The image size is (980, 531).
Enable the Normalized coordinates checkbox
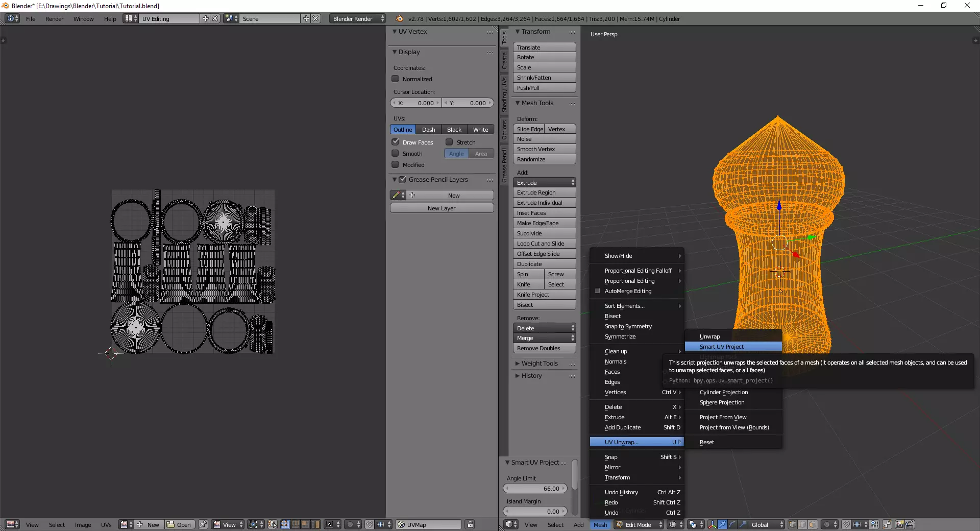395,79
